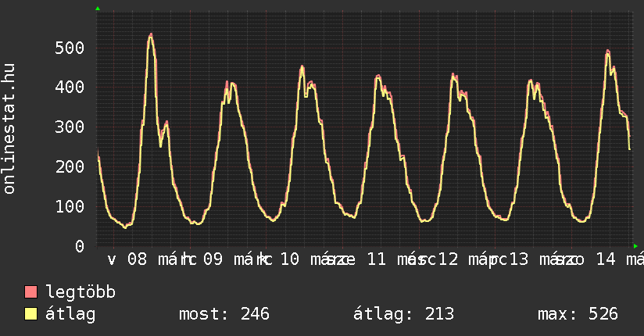Viewport: 644px width, 336px height.
Task: Click the vertical onlinestat.hu label
Action: pos(9,129)
